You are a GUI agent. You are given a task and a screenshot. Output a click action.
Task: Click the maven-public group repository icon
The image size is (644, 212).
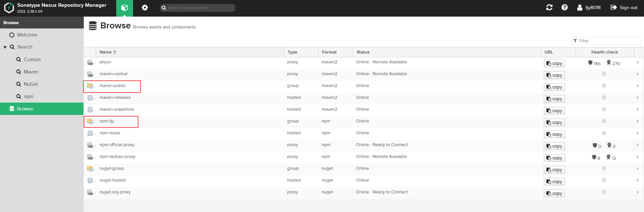coord(90,86)
